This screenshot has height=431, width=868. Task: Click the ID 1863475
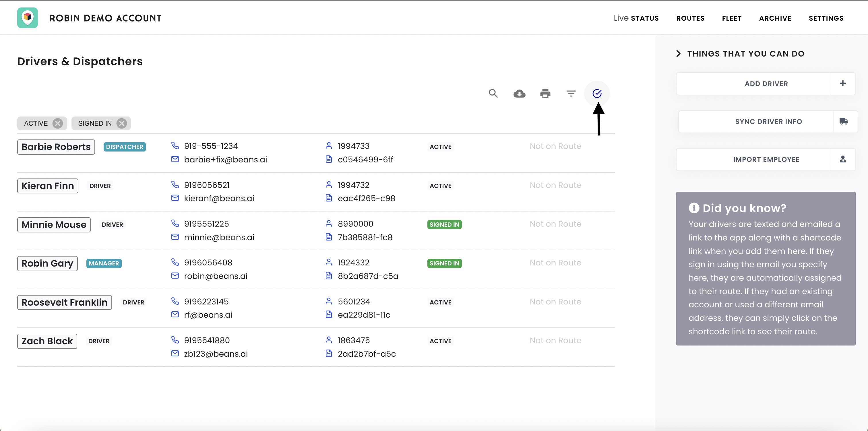(353, 340)
